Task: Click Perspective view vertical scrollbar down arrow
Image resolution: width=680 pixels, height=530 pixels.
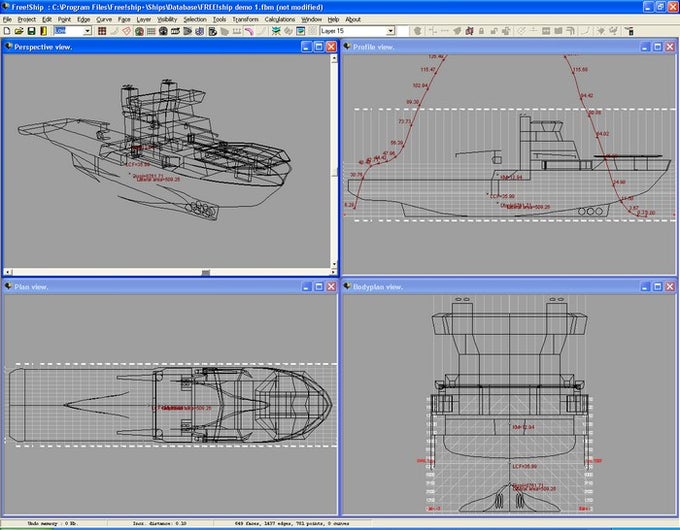Action: click(x=334, y=264)
